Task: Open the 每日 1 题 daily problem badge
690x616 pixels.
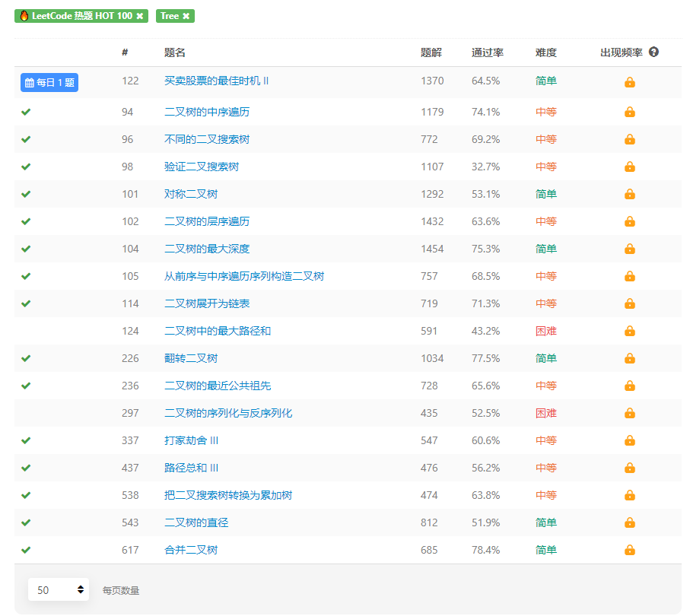Action: click(x=49, y=83)
